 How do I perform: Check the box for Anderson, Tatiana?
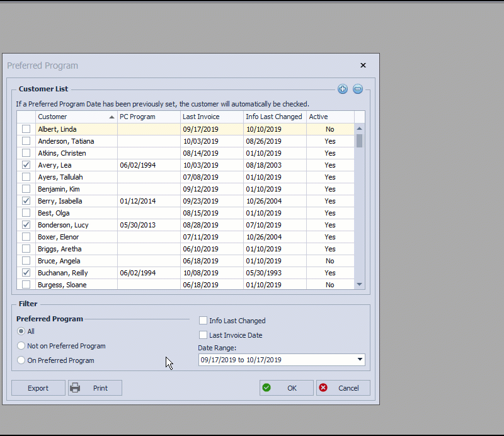pyautogui.click(x=26, y=141)
